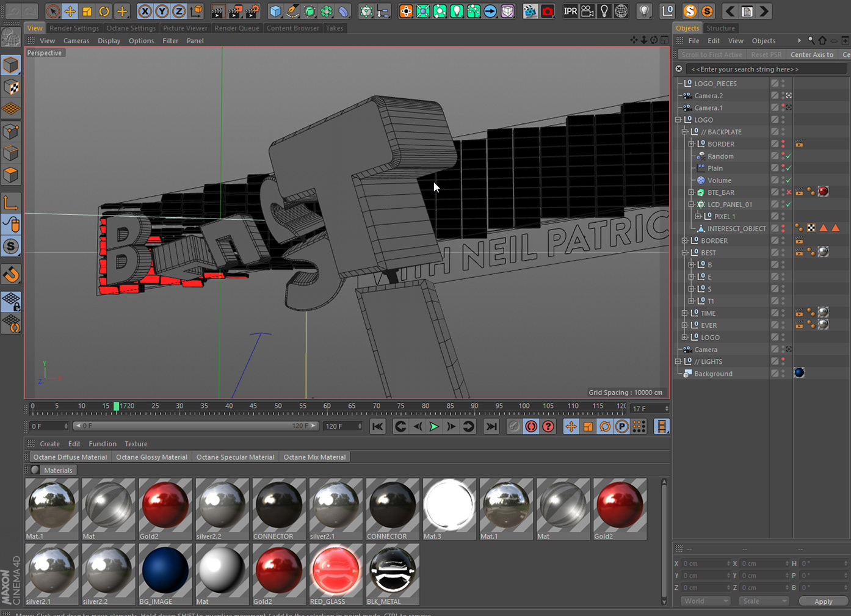Select the Scale tool in the top toolbar

(87, 11)
